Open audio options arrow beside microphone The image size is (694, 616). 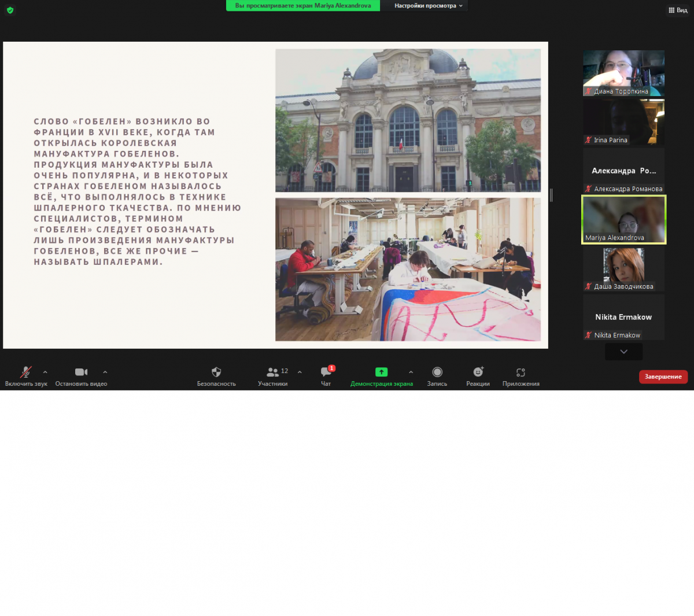pyautogui.click(x=45, y=372)
